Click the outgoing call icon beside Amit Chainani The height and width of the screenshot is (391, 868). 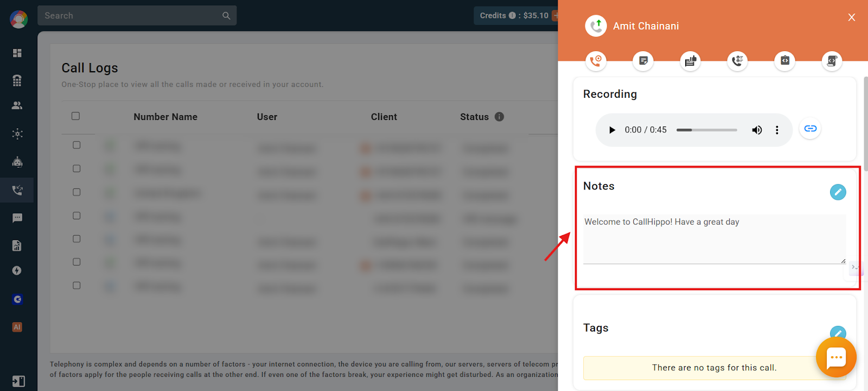(596, 26)
